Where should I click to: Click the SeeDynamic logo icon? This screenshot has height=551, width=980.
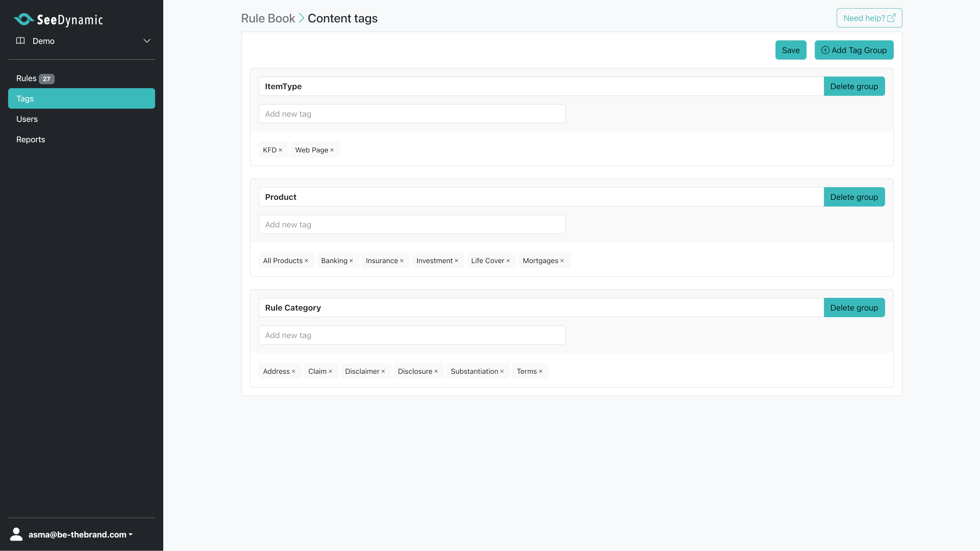pyautogui.click(x=23, y=19)
